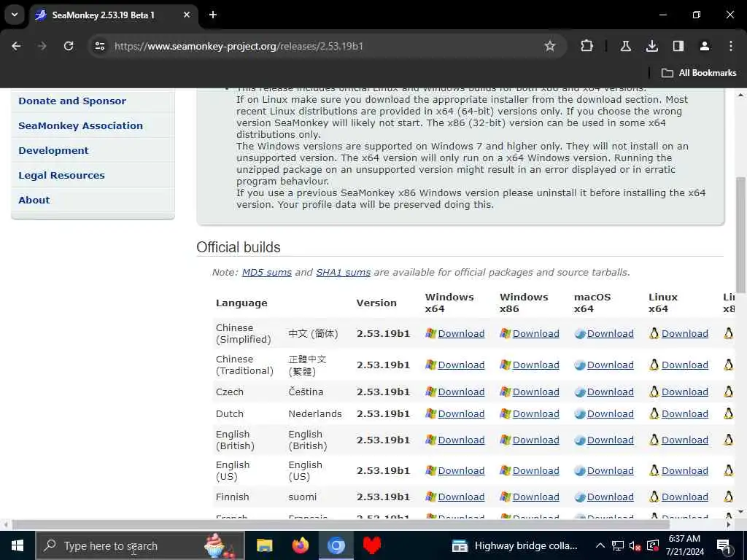Open Chrome Labs flask icon
This screenshot has height=560, width=747.
(625, 46)
